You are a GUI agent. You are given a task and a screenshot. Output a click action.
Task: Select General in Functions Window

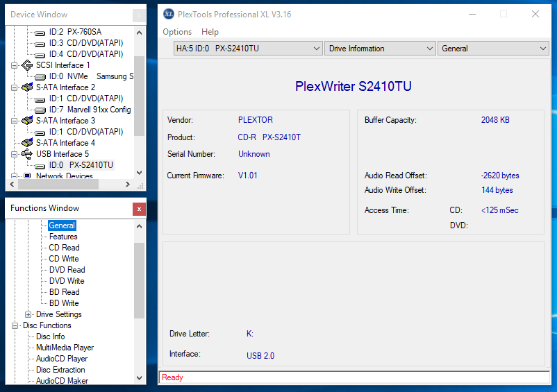tap(62, 225)
